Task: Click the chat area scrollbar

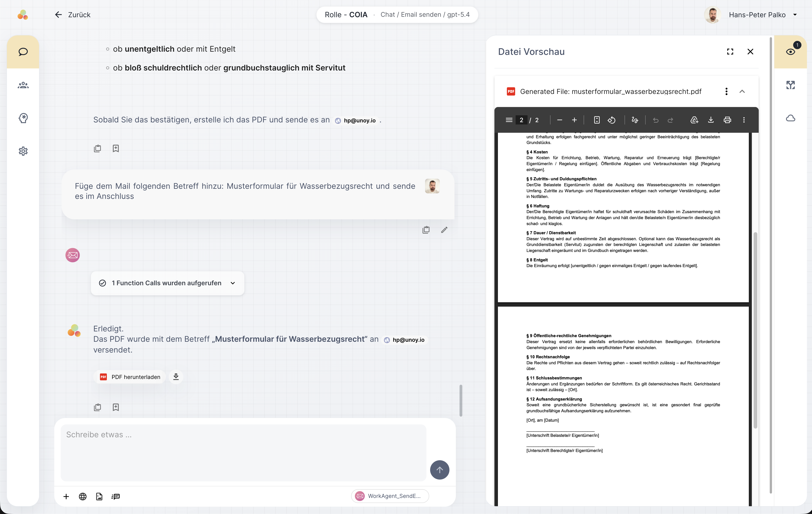Action: tap(461, 400)
